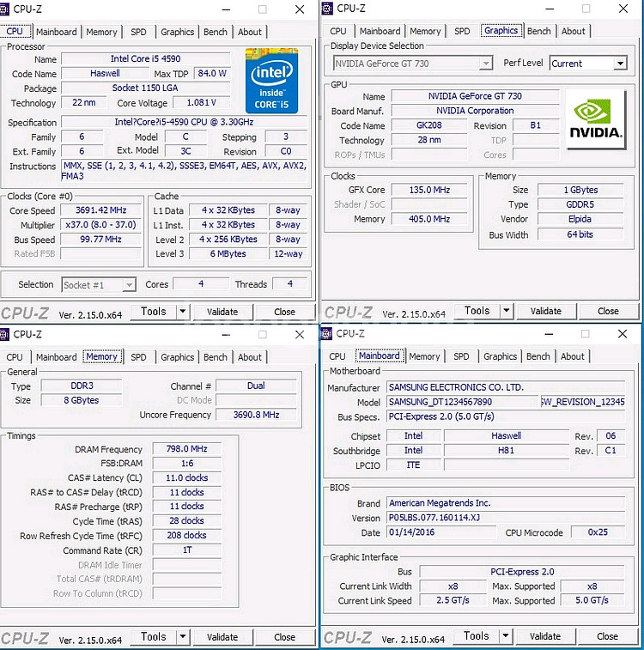
Task: Open Graphics tab in the CPU window
Action: [178, 32]
